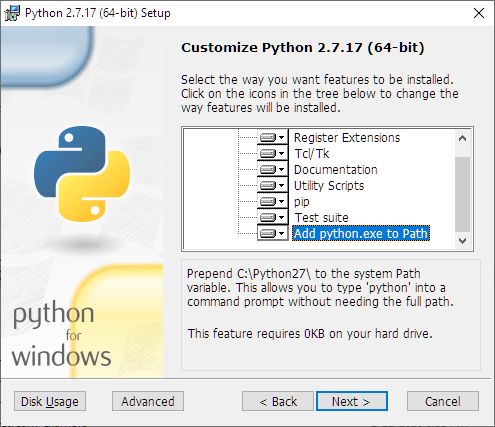Open the Test suite feature dropdown
Image resolution: width=495 pixels, height=427 pixels.
coord(272,217)
